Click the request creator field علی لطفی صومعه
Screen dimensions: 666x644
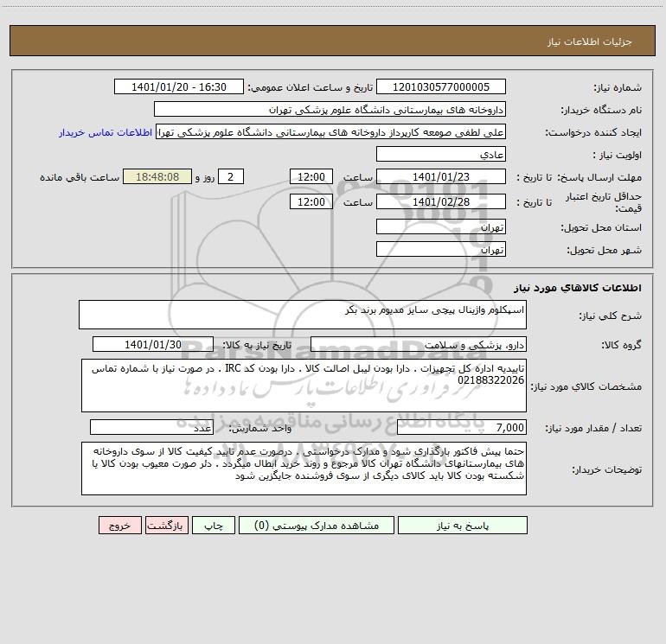click(x=331, y=131)
